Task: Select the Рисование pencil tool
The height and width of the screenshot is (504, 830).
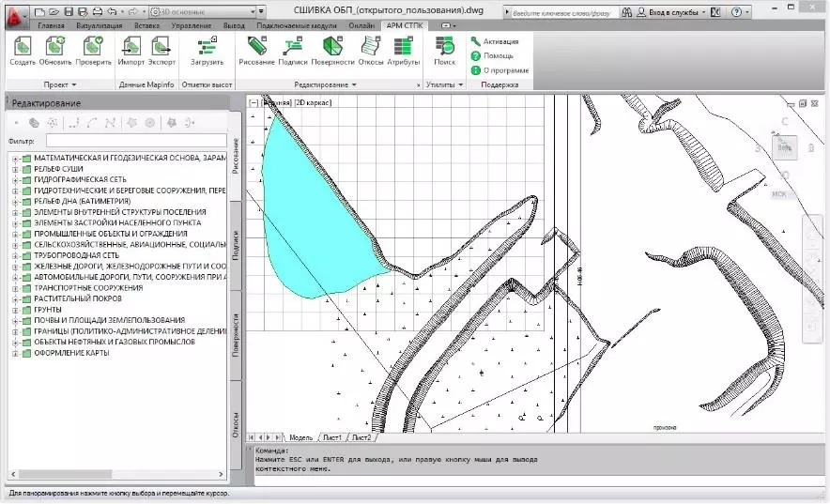Action: pos(256,46)
